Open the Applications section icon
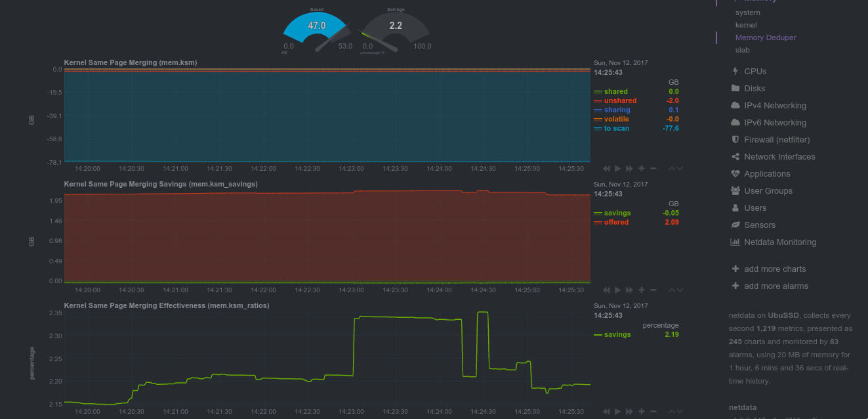 (x=734, y=173)
